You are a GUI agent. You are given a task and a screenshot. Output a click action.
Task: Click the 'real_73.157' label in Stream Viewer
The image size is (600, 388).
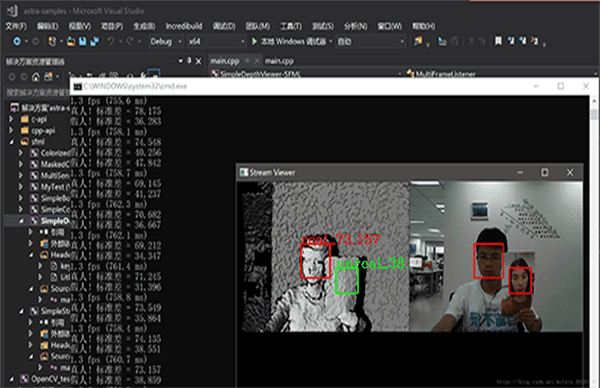(x=340, y=239)
